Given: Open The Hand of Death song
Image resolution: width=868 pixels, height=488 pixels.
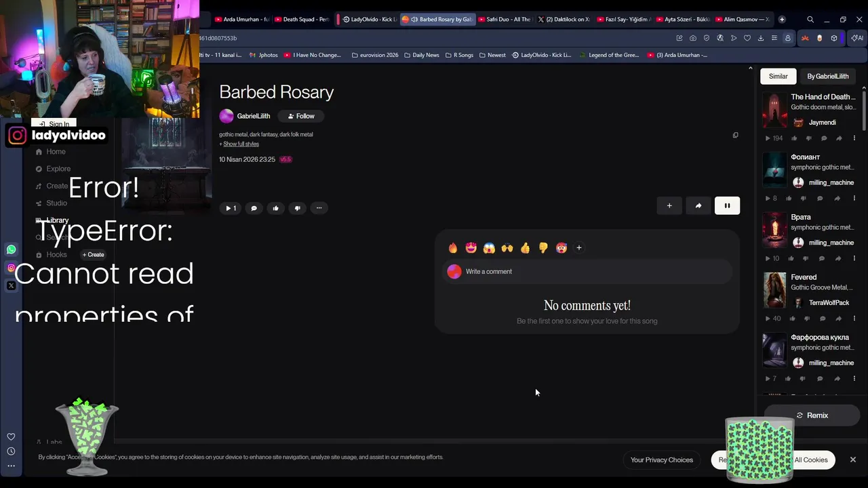Looking at the screenshot, I should pos(823,97).
